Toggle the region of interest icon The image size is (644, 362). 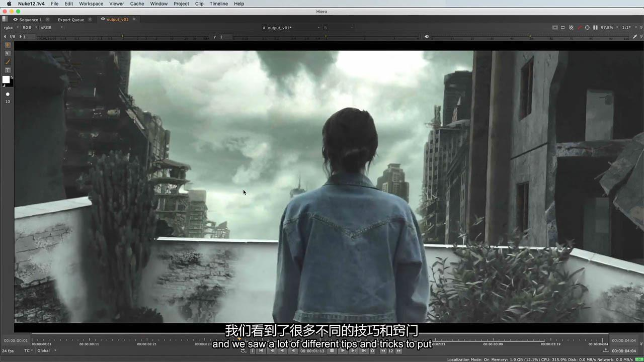coord(587,28)
